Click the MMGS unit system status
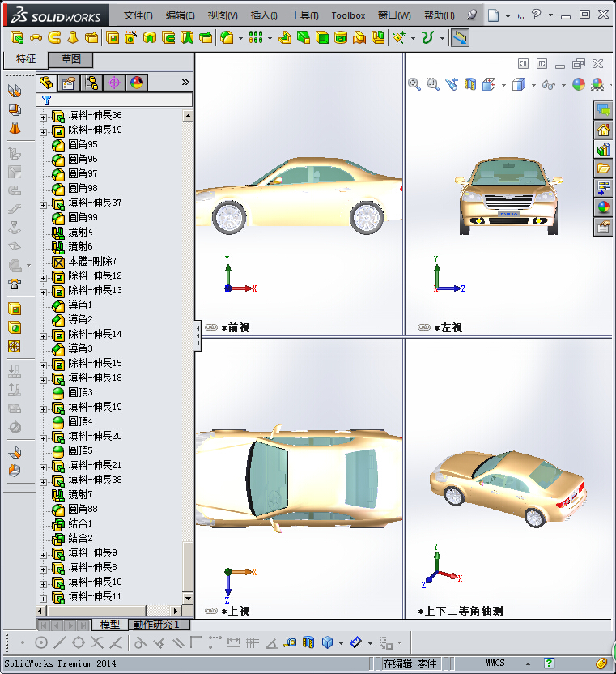The width and height of the screenshot is (616, 674). point(495,663)
